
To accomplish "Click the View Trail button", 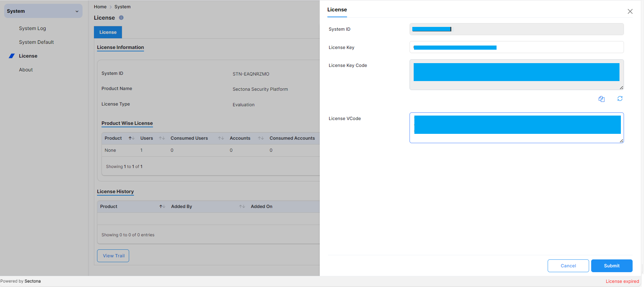I will pyautogui.click(x=113, y=256).
